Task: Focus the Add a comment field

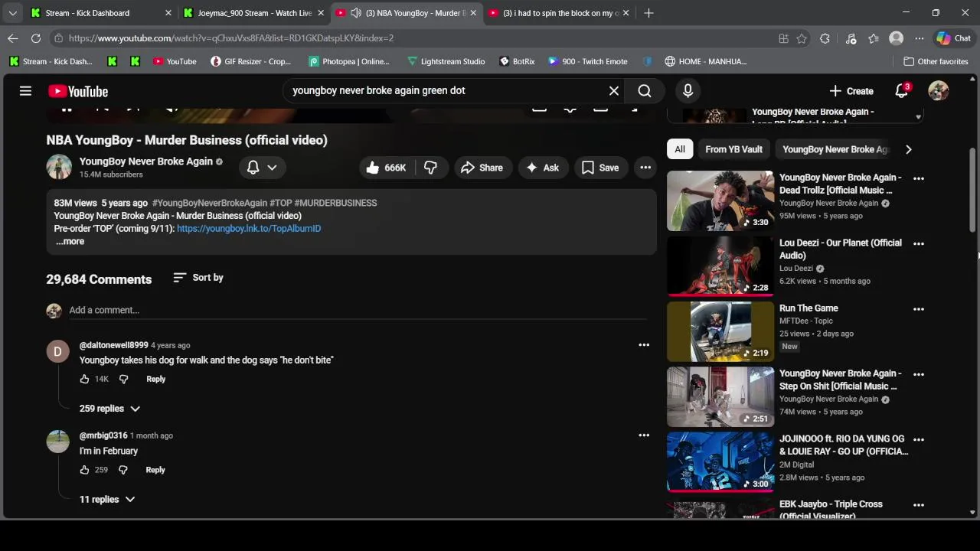Action: pyautogui.click(x=356, y=310)
